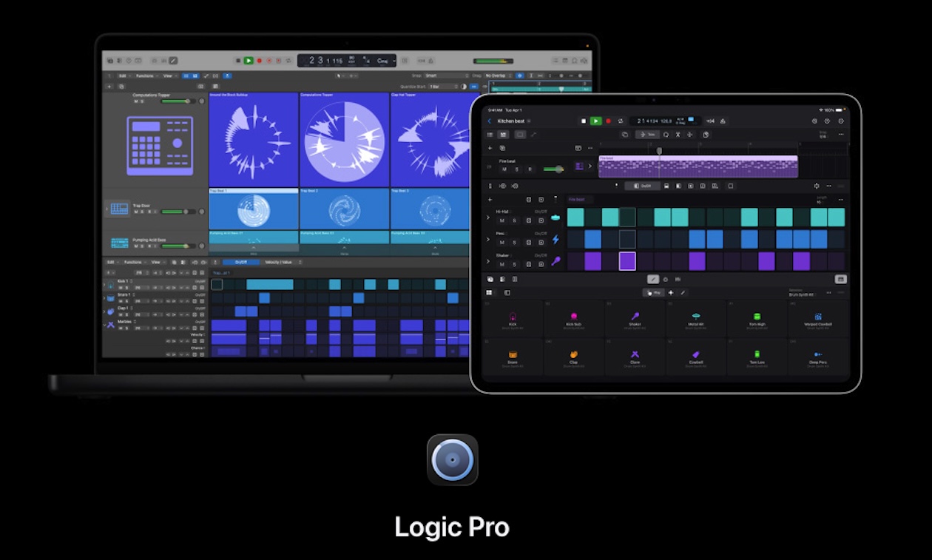932x560 pixels.
Task: Open the tempo and position display on MacBook
Action: pyautogui.click(x=347, y=61)
